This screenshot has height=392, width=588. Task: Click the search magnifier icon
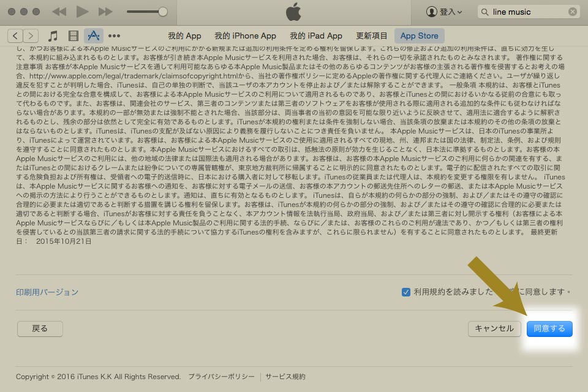point(484,12)
